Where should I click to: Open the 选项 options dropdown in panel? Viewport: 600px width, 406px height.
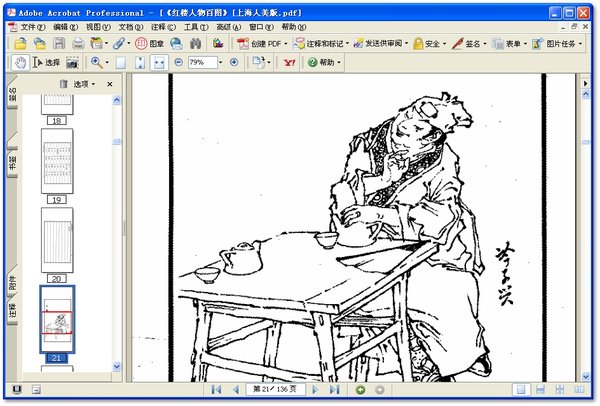[x=84, y=84]
